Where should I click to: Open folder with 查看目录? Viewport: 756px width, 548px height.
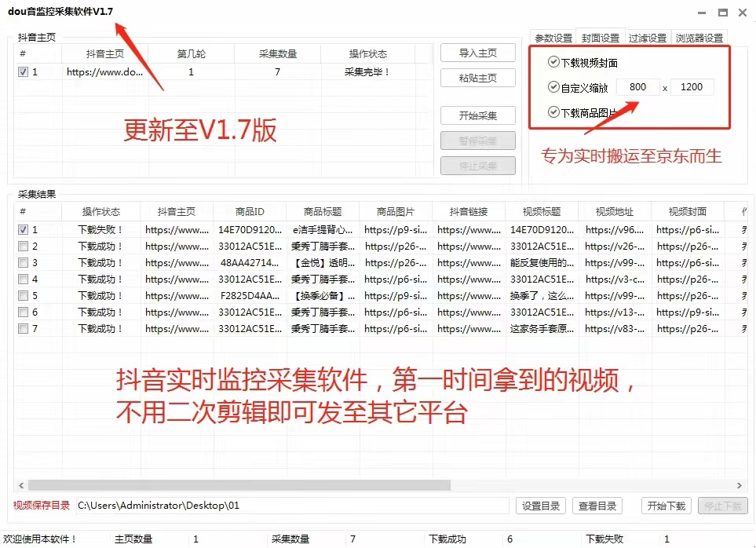pos(597,506)
